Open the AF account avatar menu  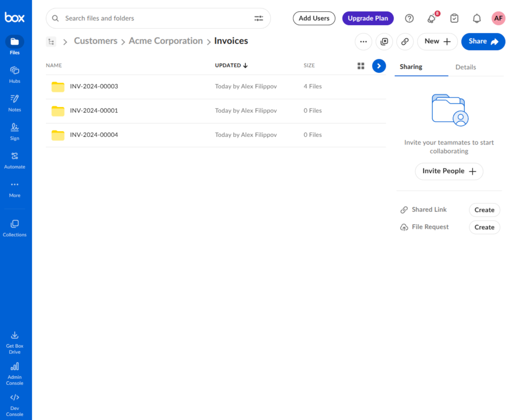(x=498, y=18)
